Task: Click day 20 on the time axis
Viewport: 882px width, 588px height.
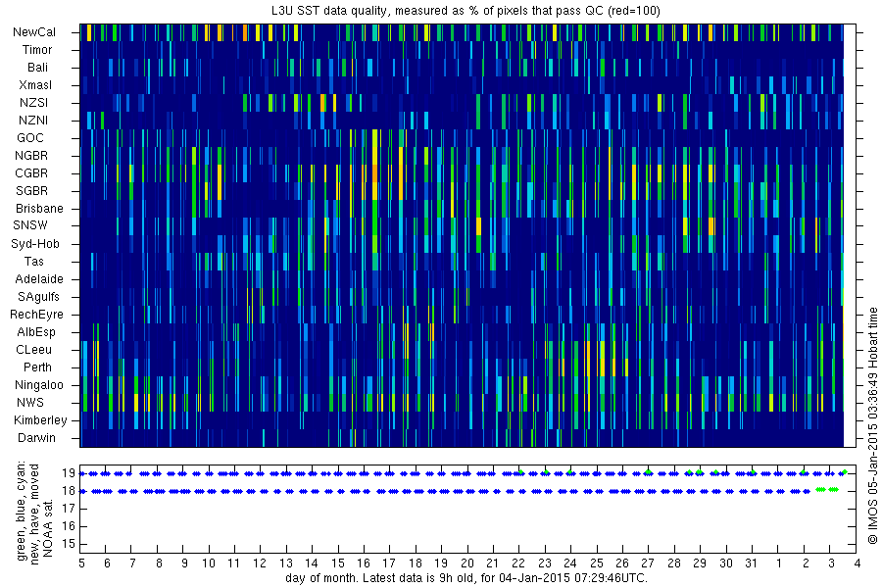Action: tap(466, 563)
